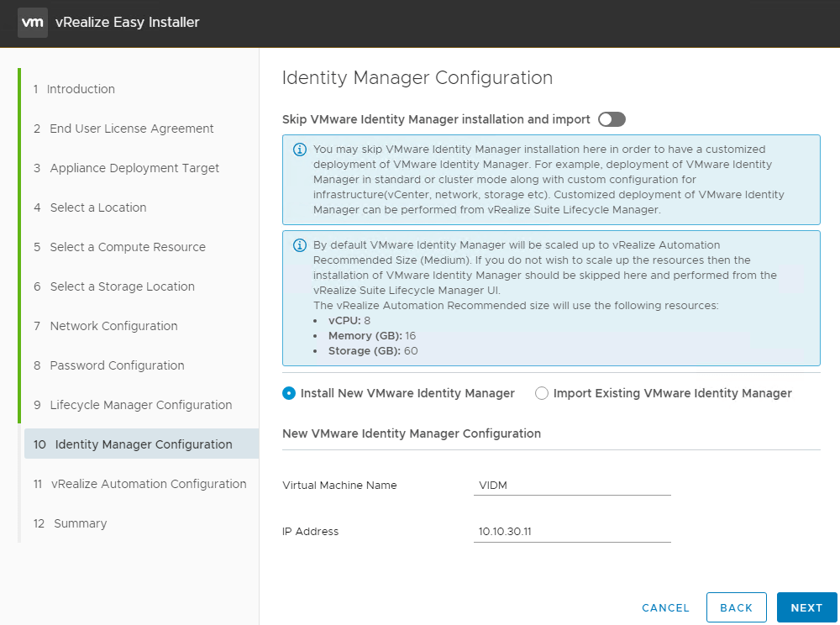
Task: Click the VMware vm logo icon
Action: point(32,23)
